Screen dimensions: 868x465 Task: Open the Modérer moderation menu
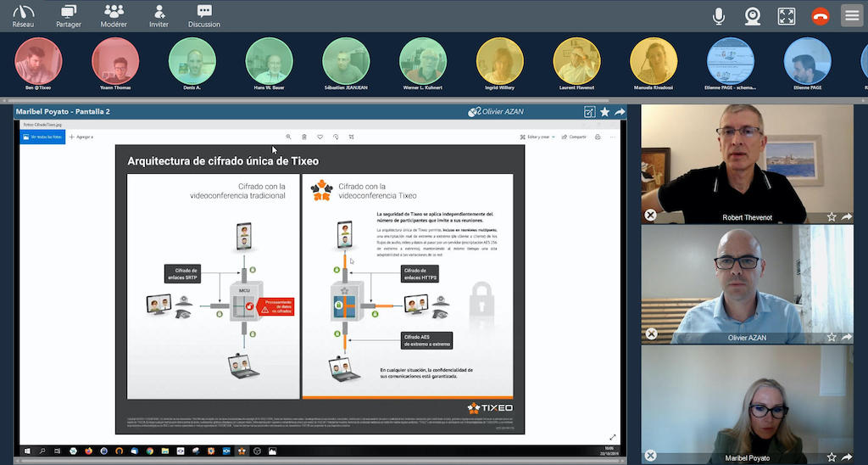[x=114, y=12]
